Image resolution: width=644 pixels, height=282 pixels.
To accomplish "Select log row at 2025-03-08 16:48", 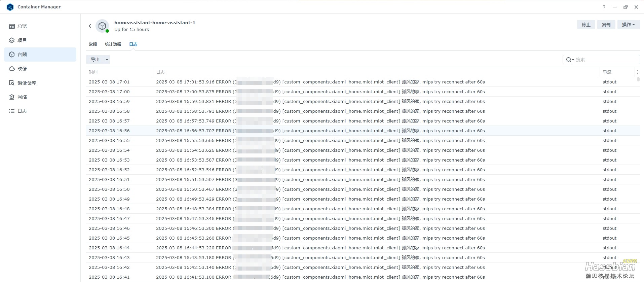I will (x=363, y=209).
